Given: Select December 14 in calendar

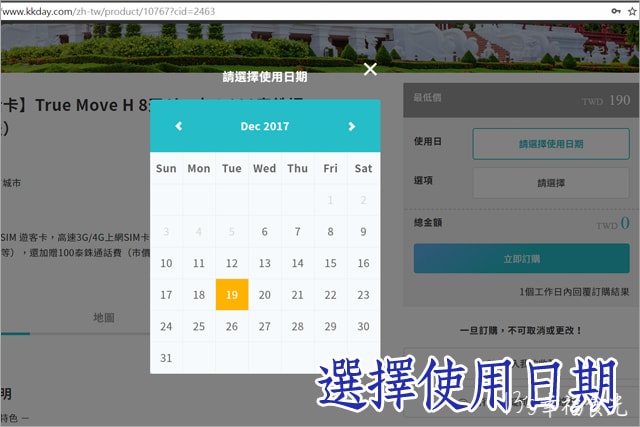Looking at the screenshot, I should 298,263.
